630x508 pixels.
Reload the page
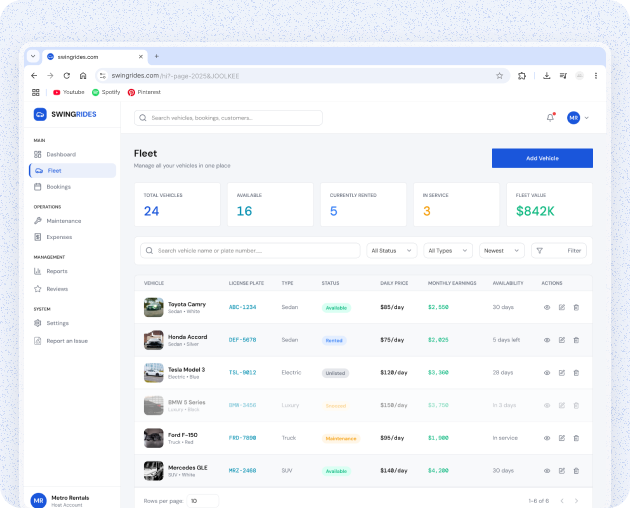pyautogui.click(x=67, y=76)
